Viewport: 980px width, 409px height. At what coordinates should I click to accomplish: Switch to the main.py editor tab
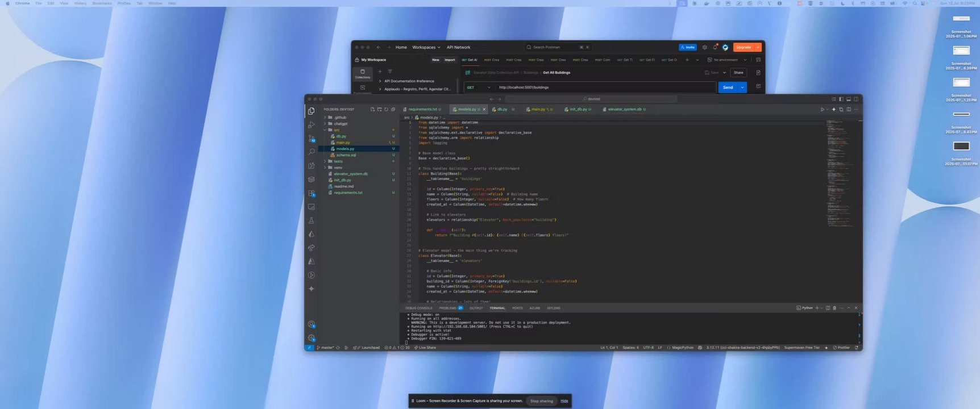click(x=538, y=109)
